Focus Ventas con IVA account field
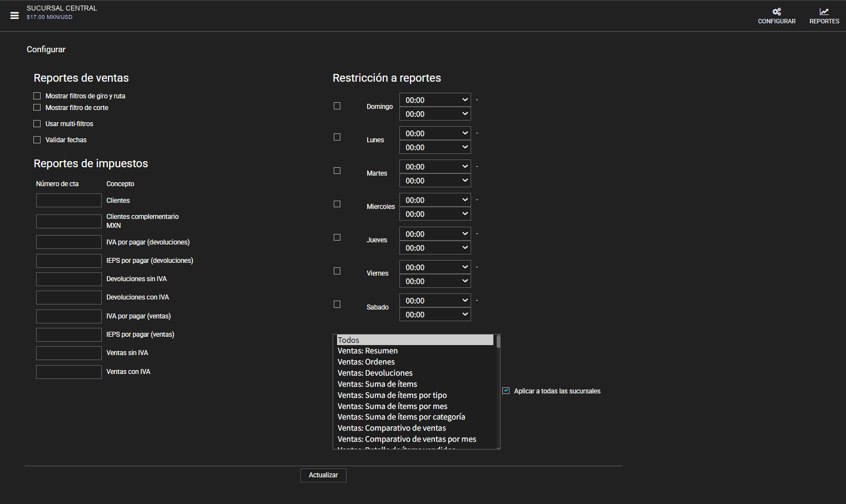The image size is (846, 504). coord(69,372)
